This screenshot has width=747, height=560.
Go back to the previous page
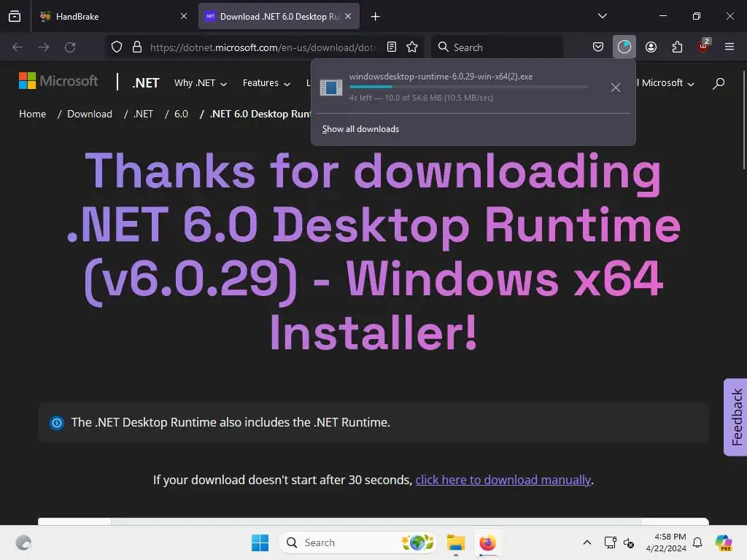tap(18, 47)
